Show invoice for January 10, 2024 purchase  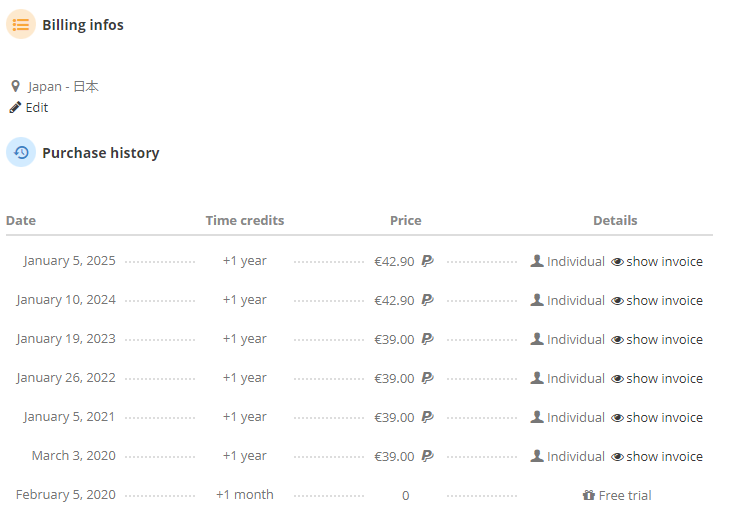[x=664, y=300]
